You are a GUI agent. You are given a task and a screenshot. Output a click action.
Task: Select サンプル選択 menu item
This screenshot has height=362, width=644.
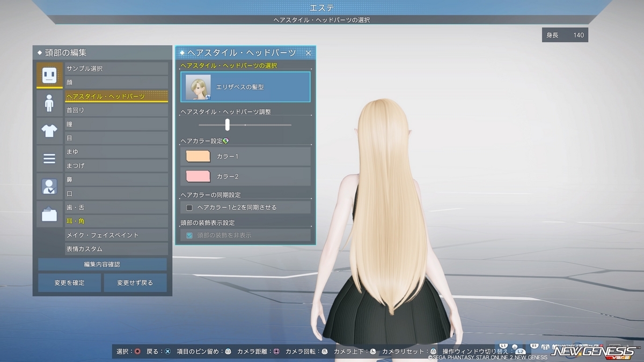(x=116, y=69)
